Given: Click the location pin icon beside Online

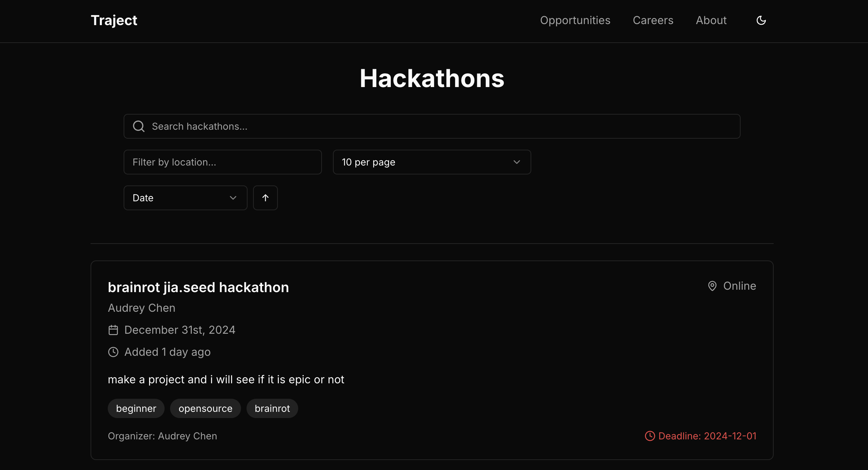Looking at the screenshot, I should coord(712,286).
